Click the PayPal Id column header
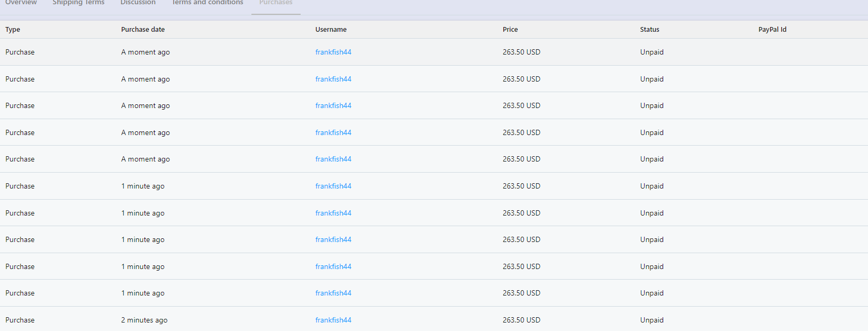The image size is (868, 331). pos(772,30)
